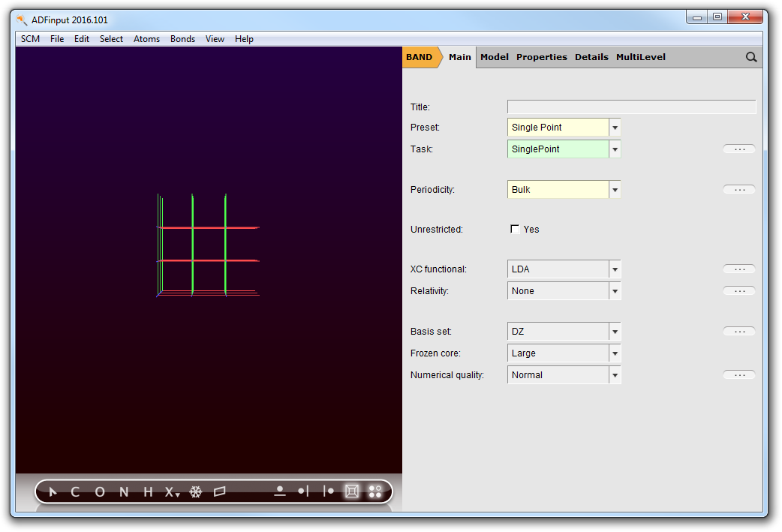Click the 3D lattice structure in viewer
Screen dimensions: 782x532
[208, 245]
